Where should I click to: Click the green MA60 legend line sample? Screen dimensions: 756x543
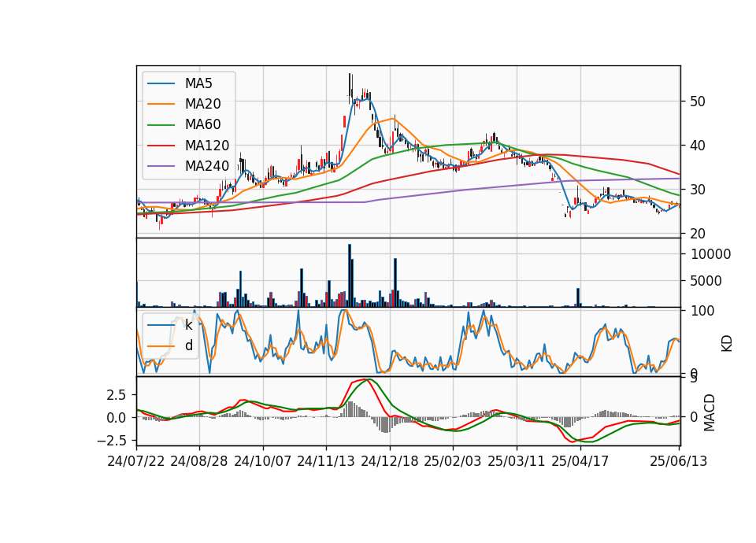[161, 125]
